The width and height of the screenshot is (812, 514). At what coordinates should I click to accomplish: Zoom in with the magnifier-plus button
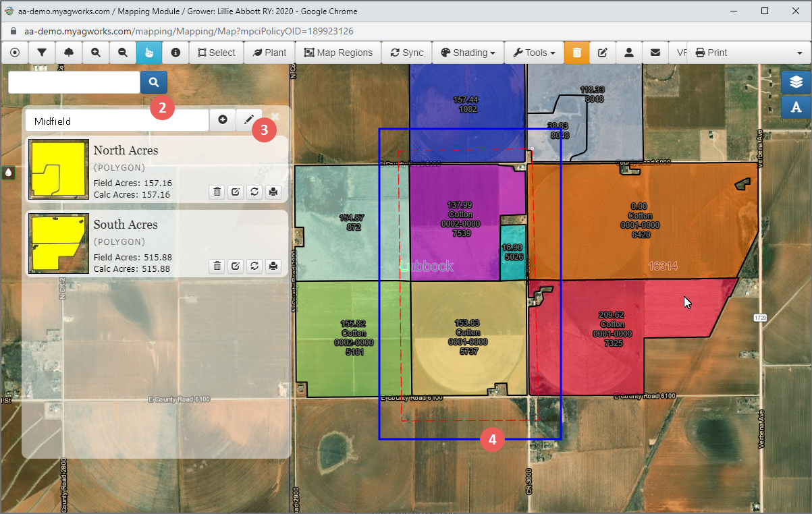tap(96, 53)
